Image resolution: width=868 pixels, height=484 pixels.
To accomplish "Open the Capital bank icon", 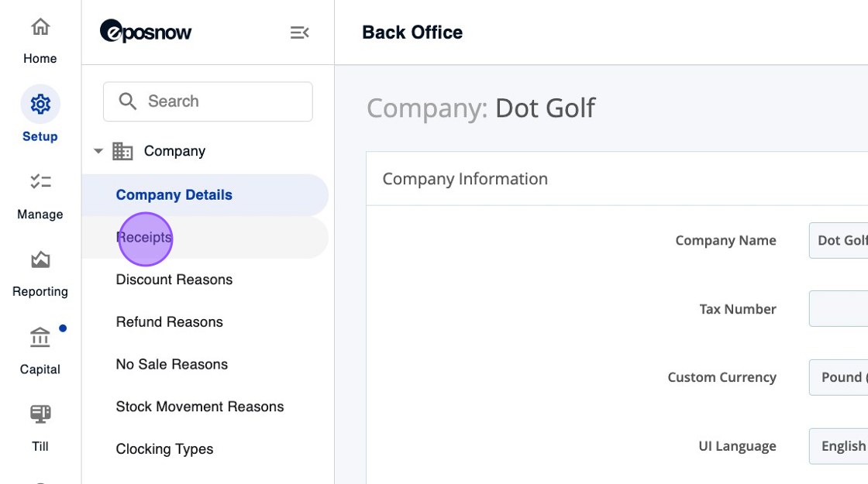I will (40, 338).
